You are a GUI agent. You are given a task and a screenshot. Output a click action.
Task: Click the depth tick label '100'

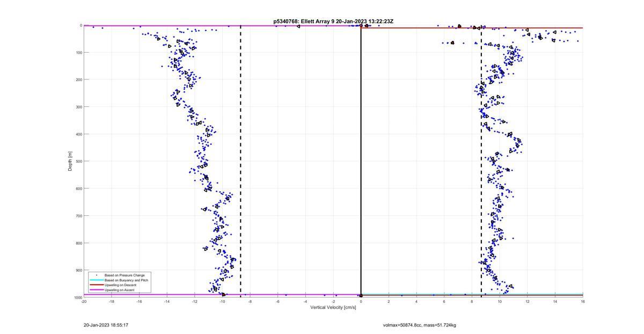(x=78, y=53)
